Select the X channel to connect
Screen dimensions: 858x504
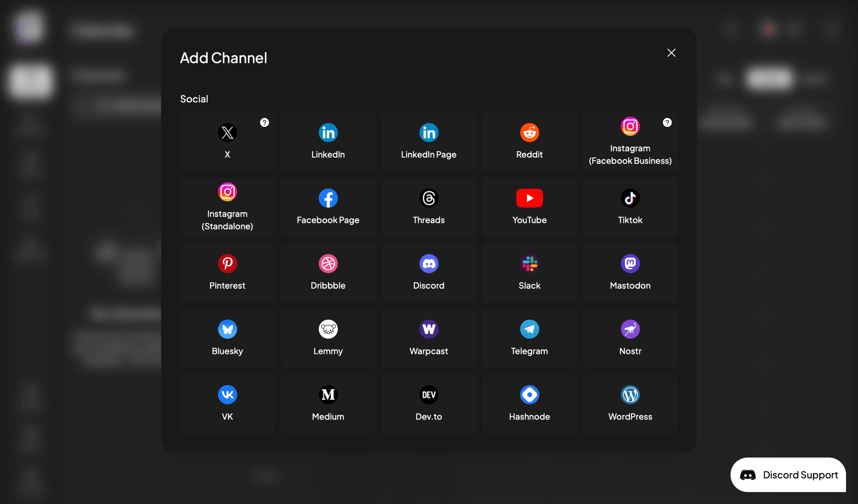227,142
